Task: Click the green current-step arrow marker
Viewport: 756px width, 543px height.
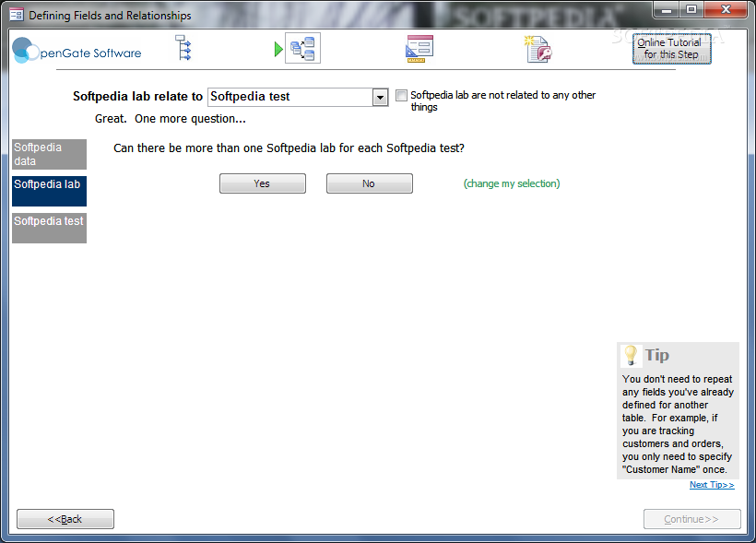Action: pos(278,49)
